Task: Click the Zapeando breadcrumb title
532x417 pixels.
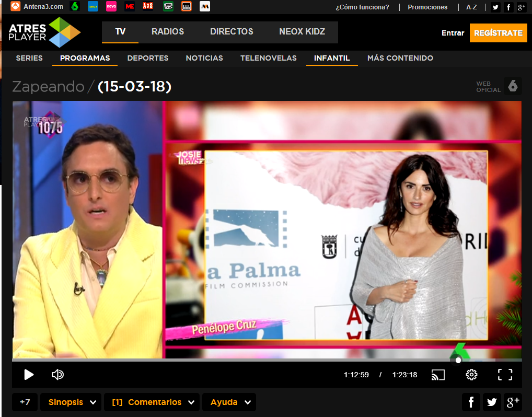Action: click(48, 87)
